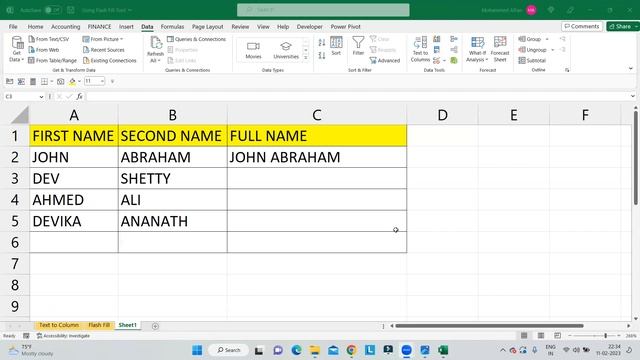Open the Get Data menu

point(17,49)
